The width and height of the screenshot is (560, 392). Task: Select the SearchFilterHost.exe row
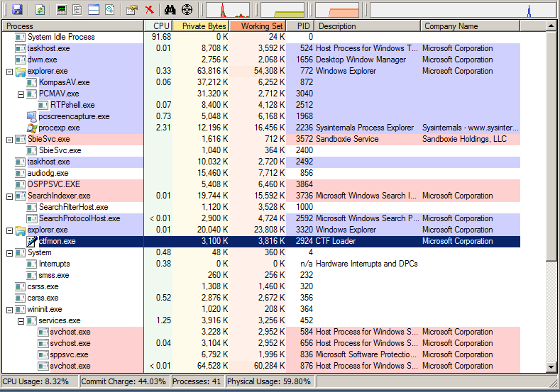pyautogui.click(x=261, y=207)
